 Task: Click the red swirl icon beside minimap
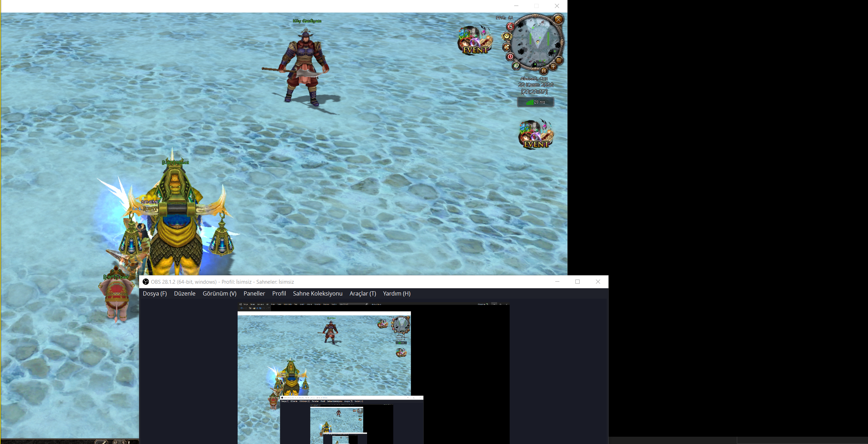(x=510, y=26)
